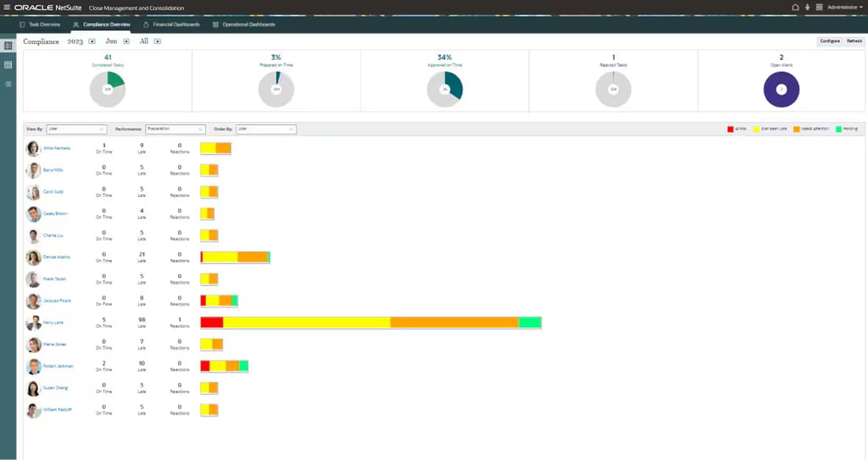Open the Operational Dashboards grid icon

214,24
